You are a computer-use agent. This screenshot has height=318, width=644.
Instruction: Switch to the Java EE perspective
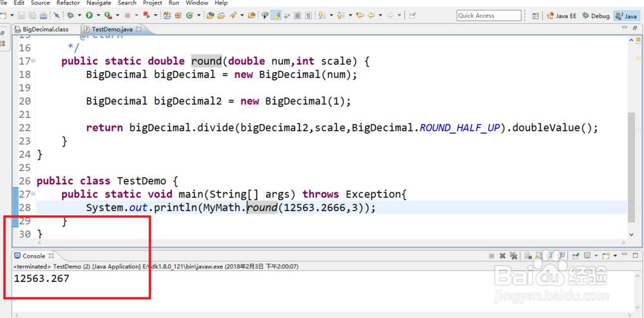pyautogui.click(x=562, y=16)
